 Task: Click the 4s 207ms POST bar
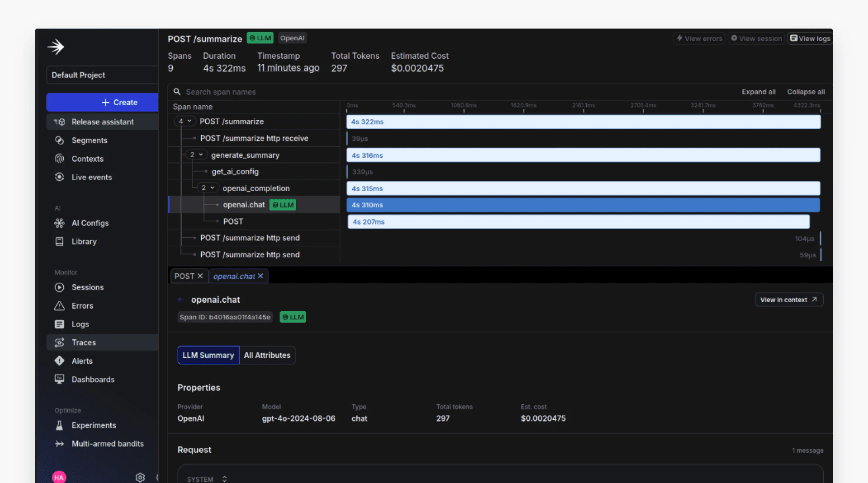[x=579, y=221]
